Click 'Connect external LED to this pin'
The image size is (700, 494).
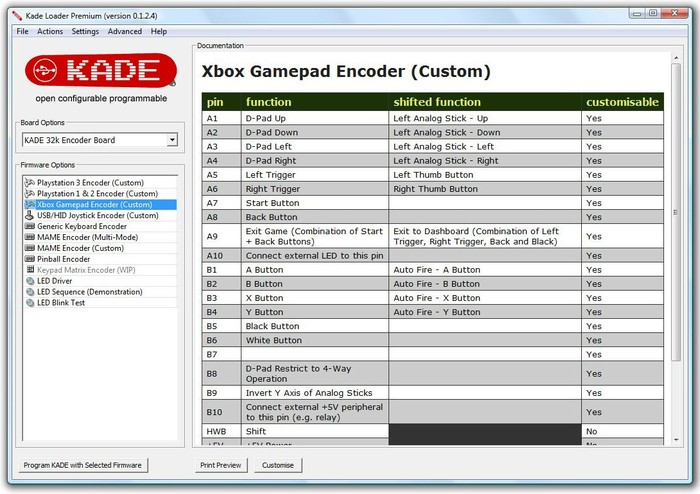coord(315,256)
